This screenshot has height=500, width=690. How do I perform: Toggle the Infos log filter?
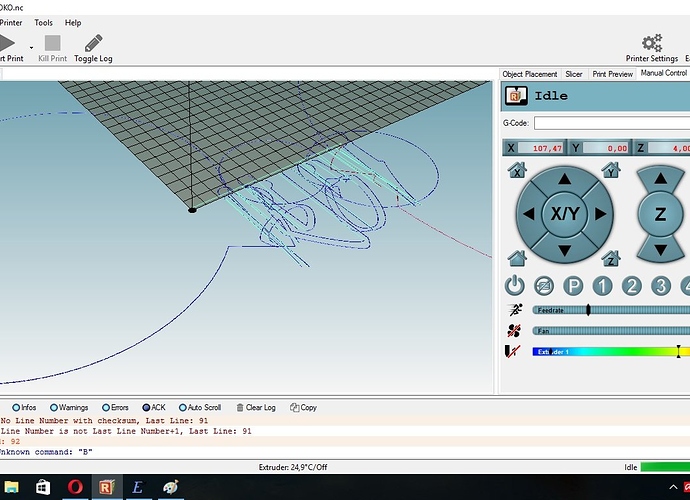(24, 408)
